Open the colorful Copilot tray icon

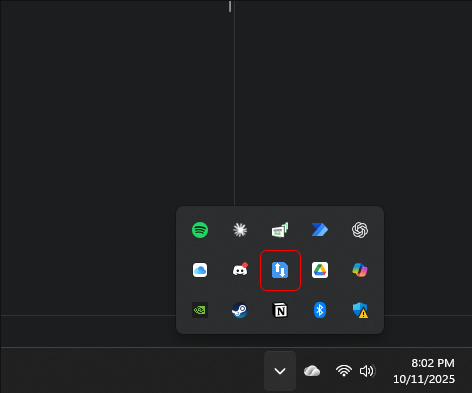[x=360, y=270]
